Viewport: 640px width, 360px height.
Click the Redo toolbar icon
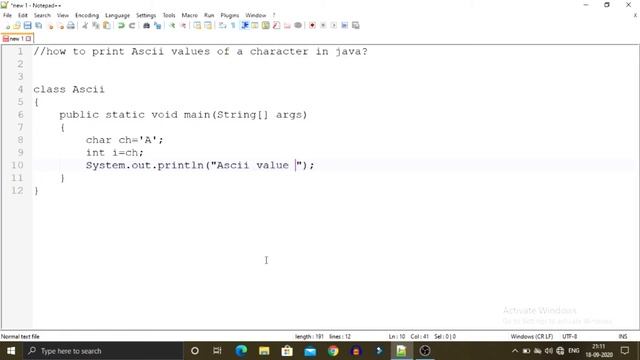pyautogui.click(x=132, y=26)
